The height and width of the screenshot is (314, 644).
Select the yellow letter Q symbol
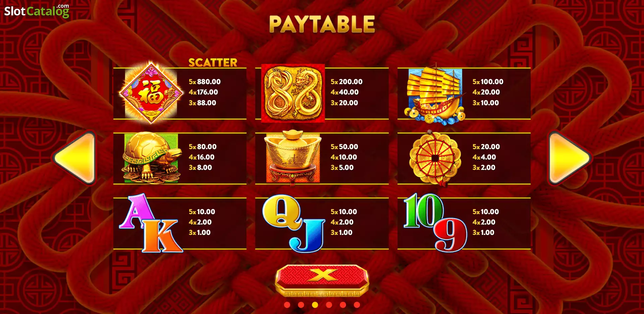(x=282, y=212)
